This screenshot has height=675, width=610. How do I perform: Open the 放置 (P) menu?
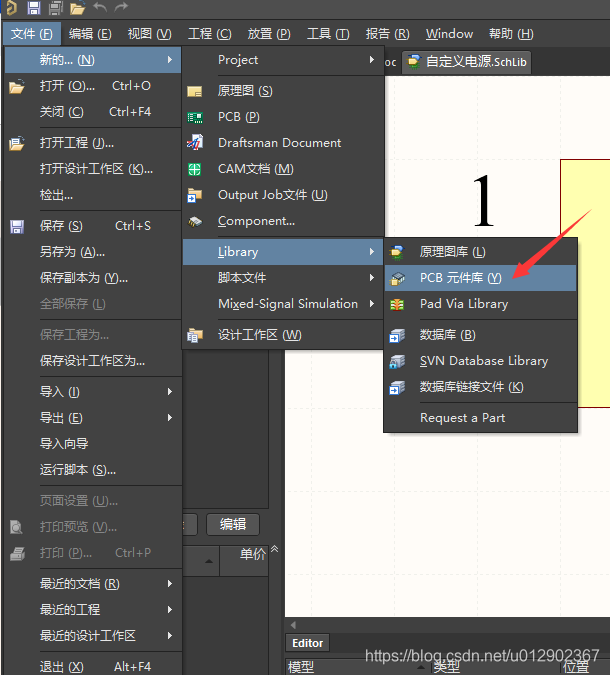[x=269, y=34]
